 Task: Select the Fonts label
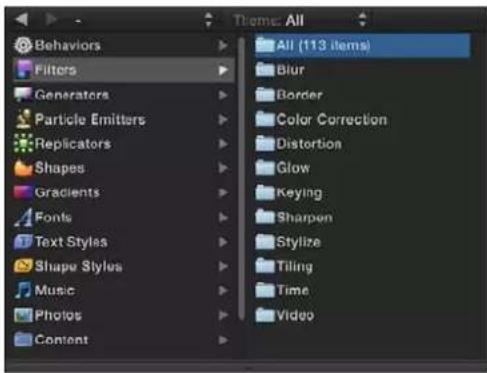click(53, 217)
